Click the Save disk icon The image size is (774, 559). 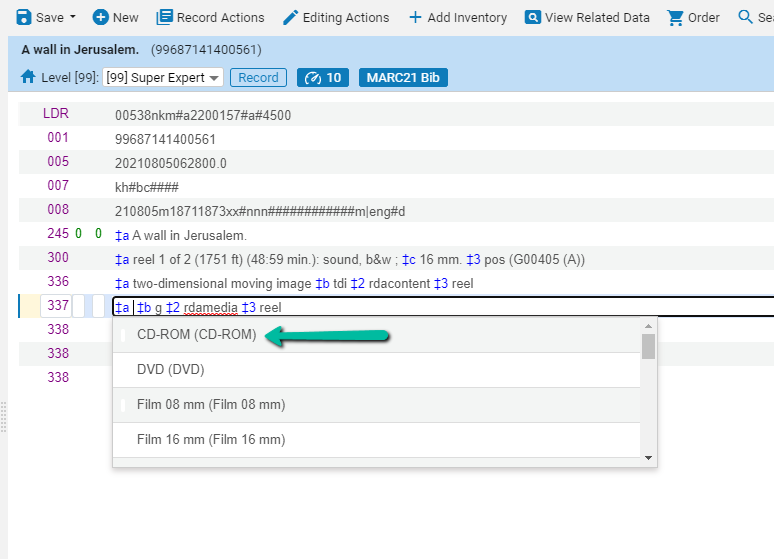(23, 17)
